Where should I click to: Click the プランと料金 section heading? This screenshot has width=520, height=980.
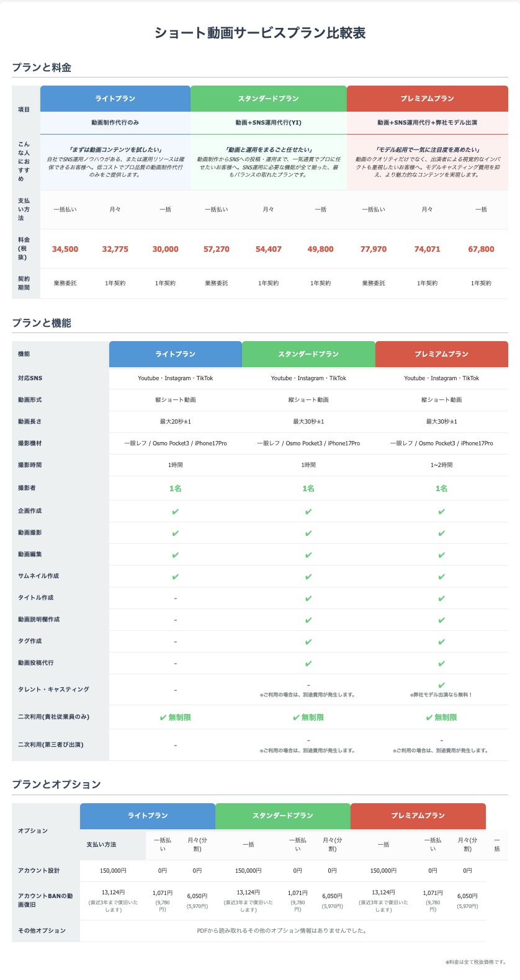pyautogui.click(x=42, y=68)
